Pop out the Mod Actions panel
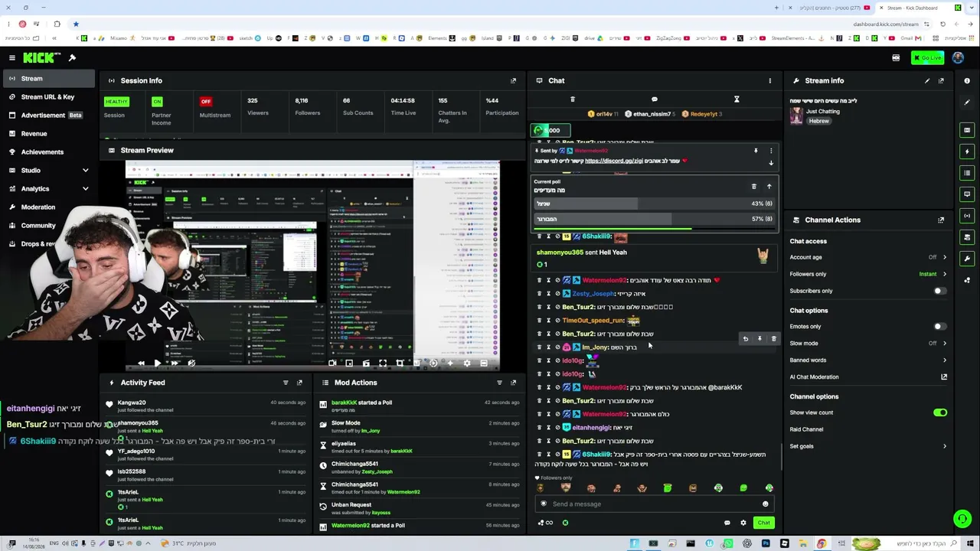 click(x=513, y=383)
